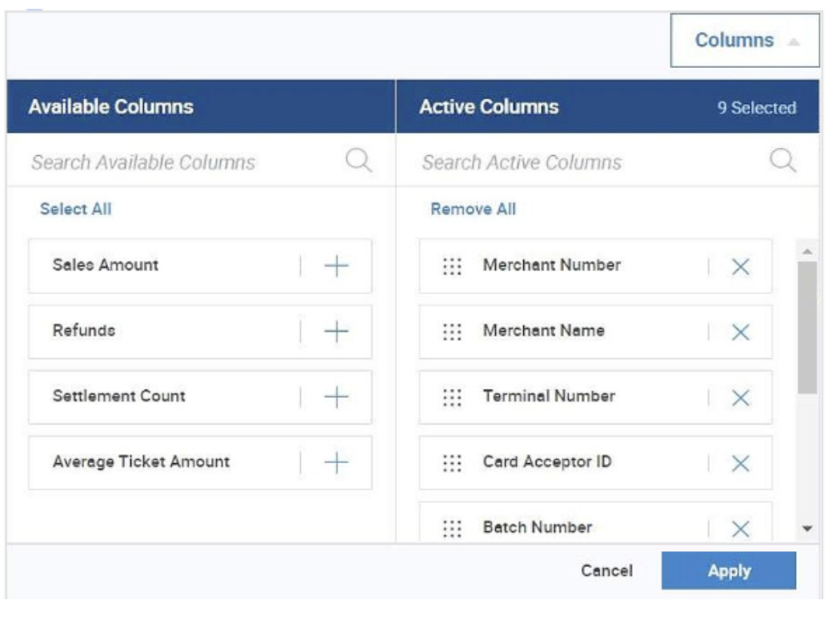Click drag handle beside Card Acceptor ID
Screen dimensions: 840x624
pyautogui.click(x=452, y=463)
